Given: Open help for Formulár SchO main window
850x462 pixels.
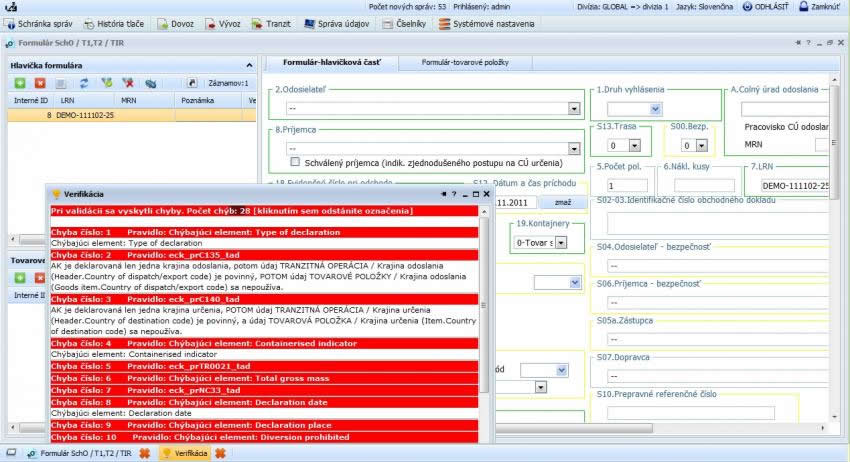Looking at the screenshot, I should coord(808,43).
